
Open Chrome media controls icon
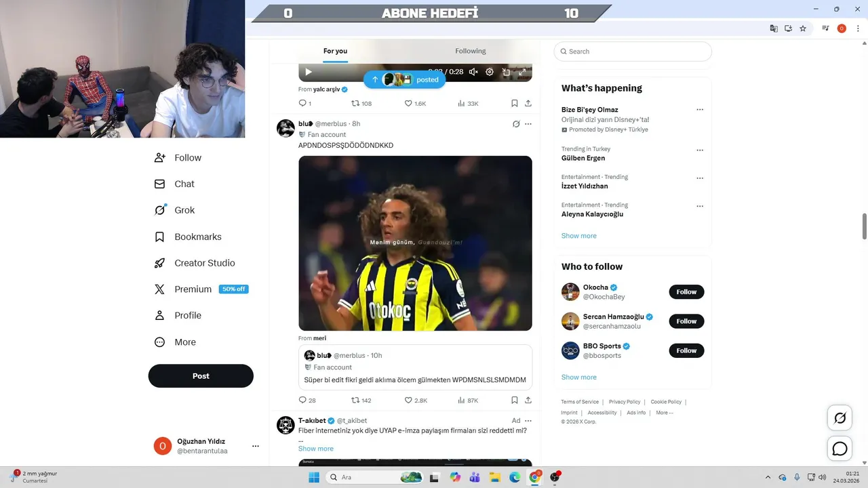[x=825, y=28]
